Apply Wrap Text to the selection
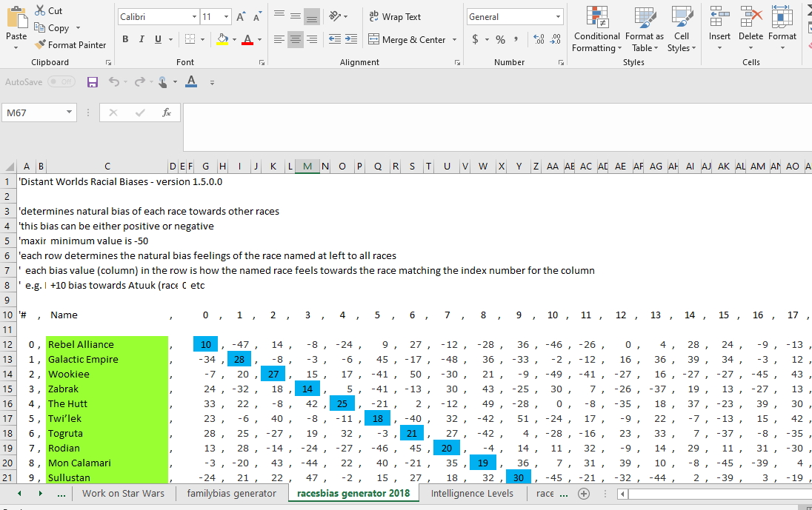The width and height of the screenshot is (812, 510). pos(395,16)
